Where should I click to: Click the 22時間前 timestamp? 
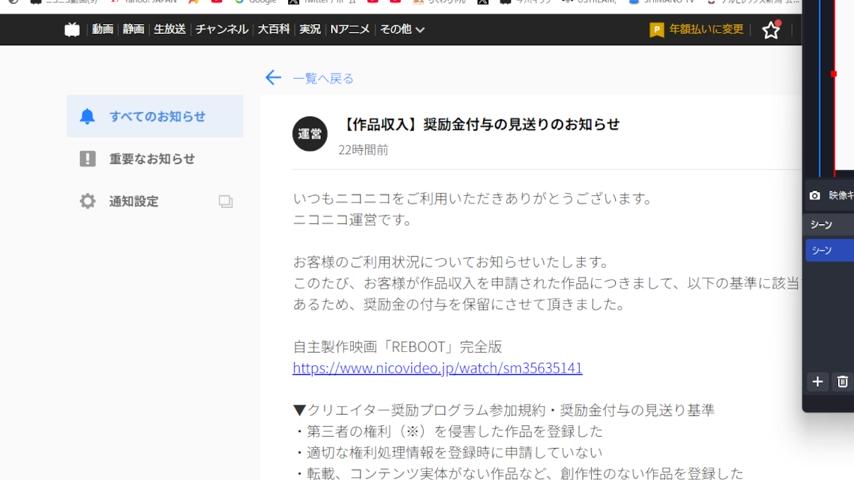pyautogui.click(x=363, y=150)
